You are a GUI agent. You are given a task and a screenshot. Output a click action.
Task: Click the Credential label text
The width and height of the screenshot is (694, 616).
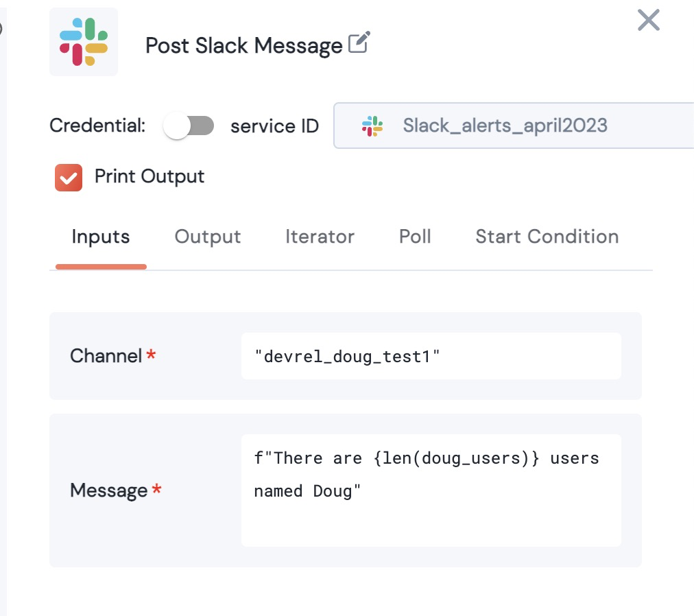pos(97,126)
